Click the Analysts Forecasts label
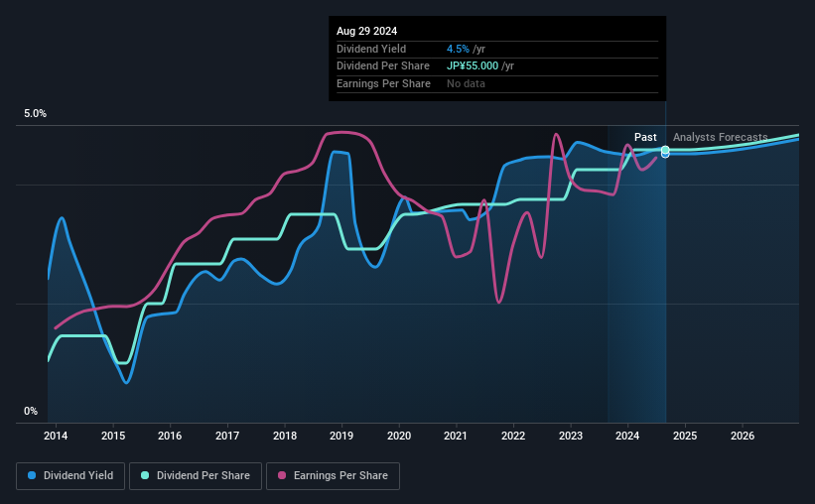Viewport: 815px width, 504px height. [x=721, y=137]
